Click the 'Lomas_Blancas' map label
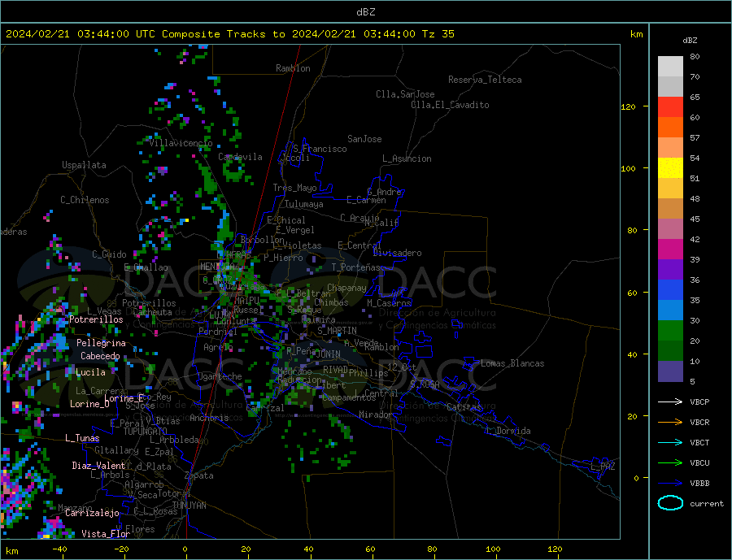Viewport: 732px width, 560px height. tap(512, 363)
